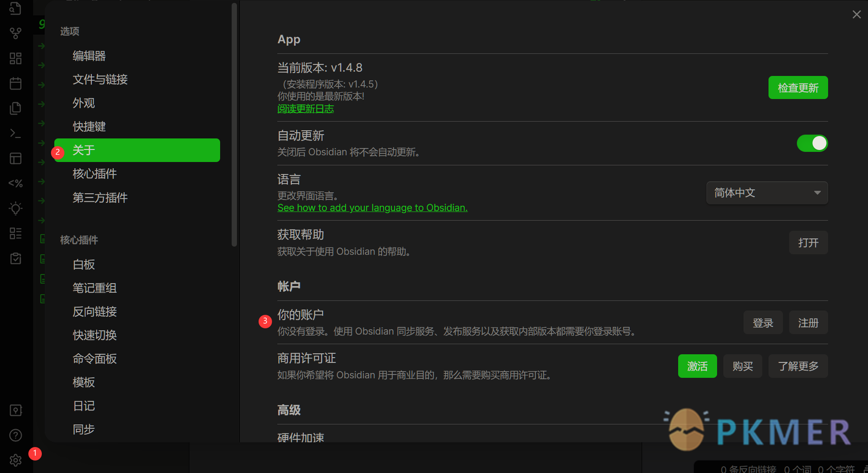Open the command palette terminal icon
The height and width of the screenshot is (473, 868).
tap(16, 133)
